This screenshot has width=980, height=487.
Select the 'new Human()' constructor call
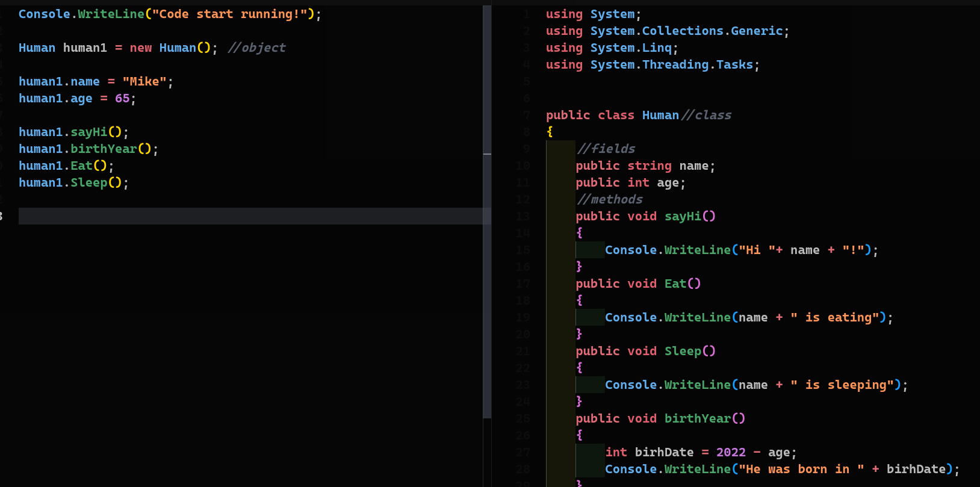[x=170, y=48]
